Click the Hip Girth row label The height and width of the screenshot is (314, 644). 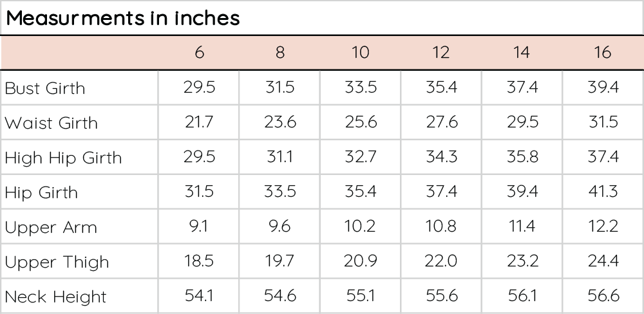click(x=41, y=192)
